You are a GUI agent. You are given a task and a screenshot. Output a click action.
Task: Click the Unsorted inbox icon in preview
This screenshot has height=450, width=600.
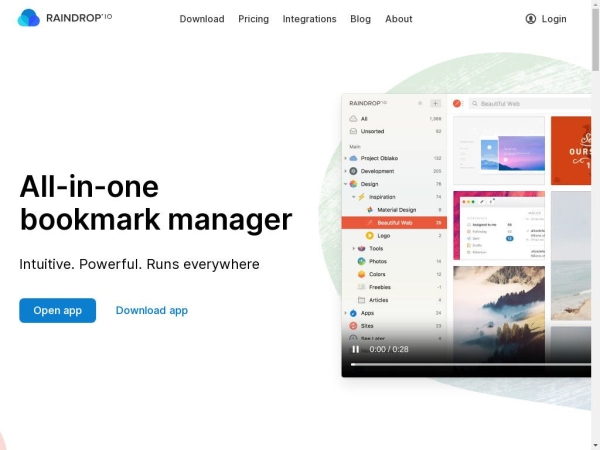[x=353, y=131]
